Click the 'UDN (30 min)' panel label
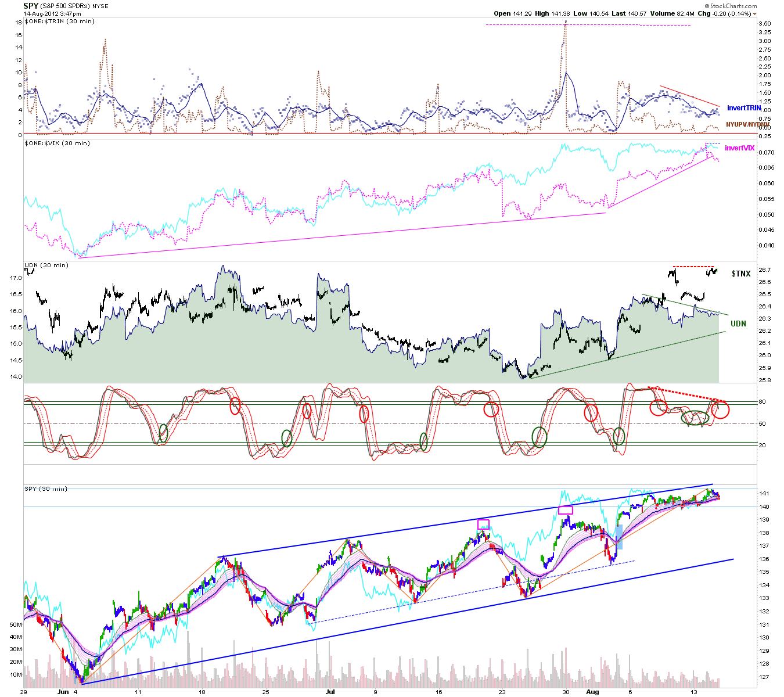Viewport: 784px width, 697px height. pyautogui.click(x=46, y=265)
